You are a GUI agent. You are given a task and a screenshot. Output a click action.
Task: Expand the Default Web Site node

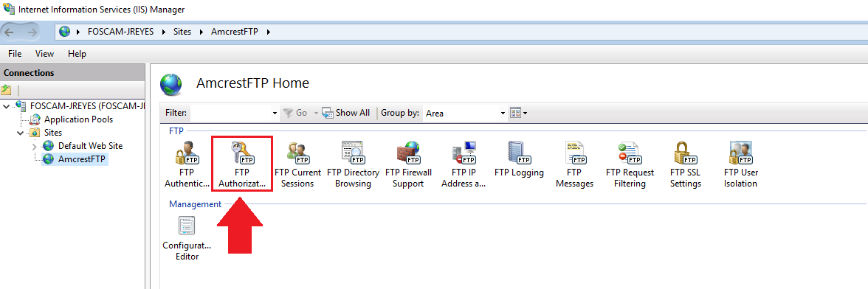[34, 147]
